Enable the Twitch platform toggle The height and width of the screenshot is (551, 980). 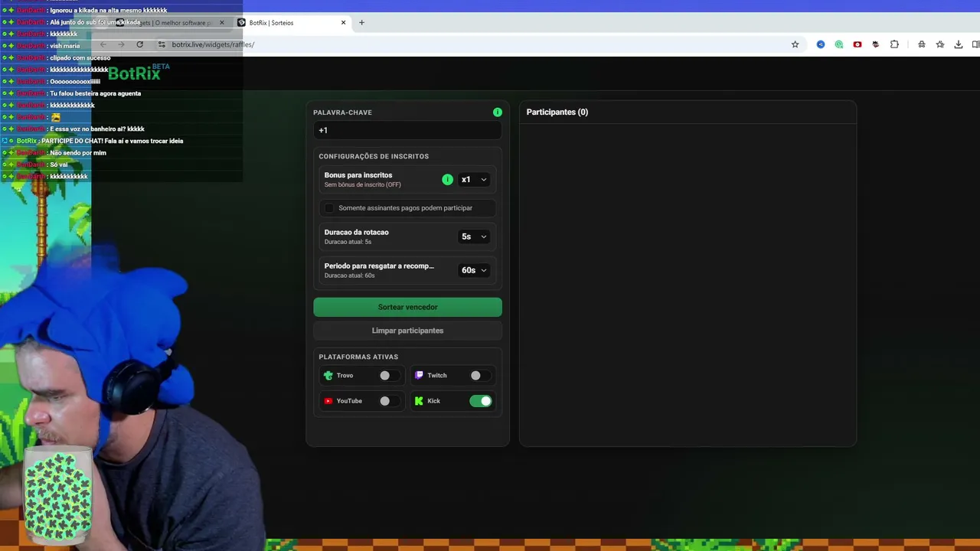coord(479,376)
